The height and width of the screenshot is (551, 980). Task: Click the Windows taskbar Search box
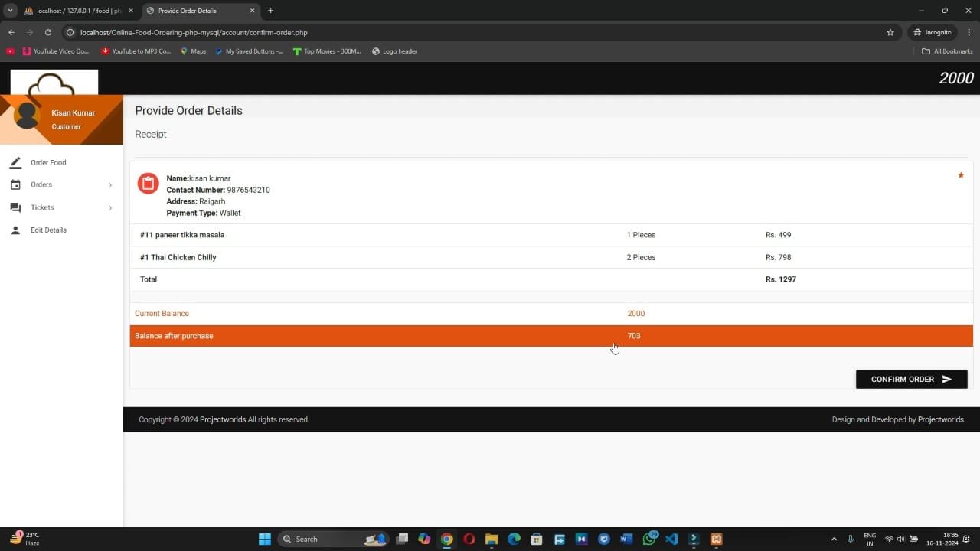[x=322, y=539]
